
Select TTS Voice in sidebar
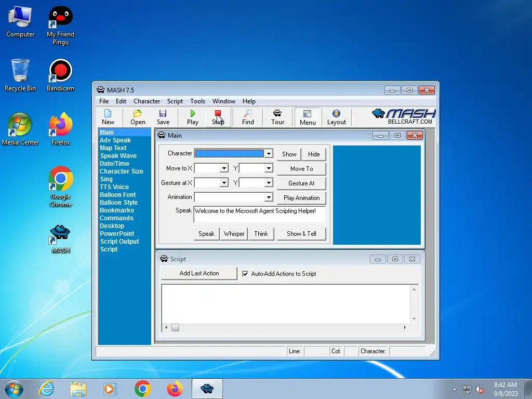114,187
